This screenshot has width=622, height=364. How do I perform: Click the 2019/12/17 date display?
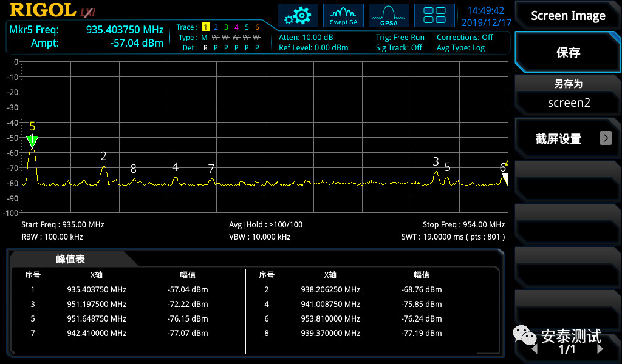click(487, 22)
